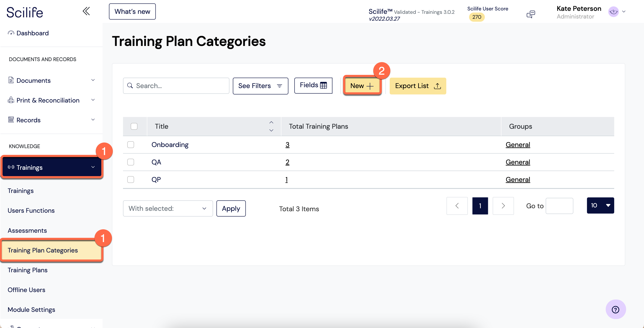Go to Assessments menu item
This screenshot has height=328, width=644.
[x=27, y=230]
